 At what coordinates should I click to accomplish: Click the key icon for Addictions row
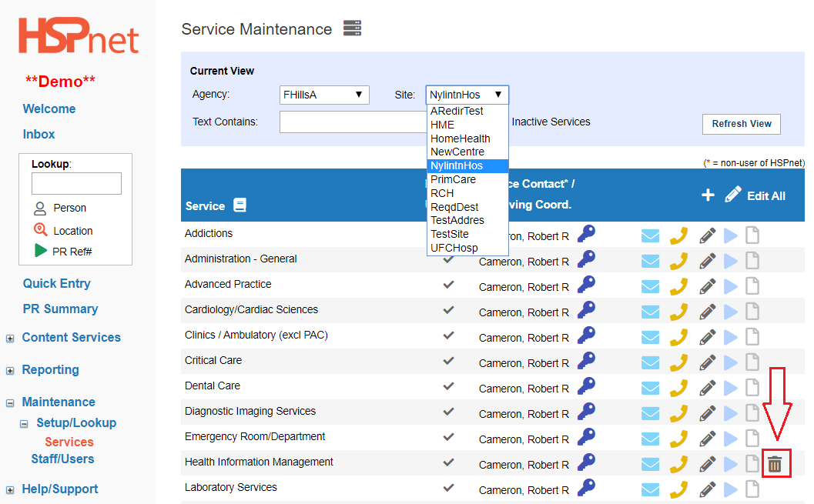click(586, 233)
